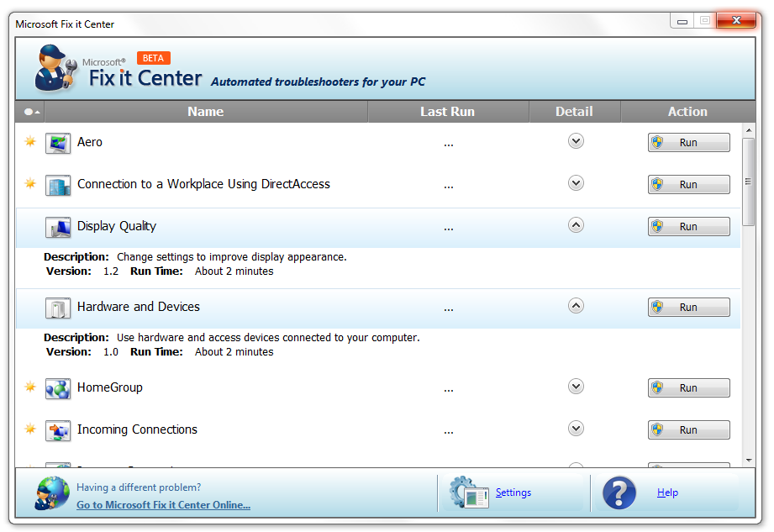Viewport: 774px width, 532px height.
Task: Click the new-item star beside Aero
Action: pos(30,142)
